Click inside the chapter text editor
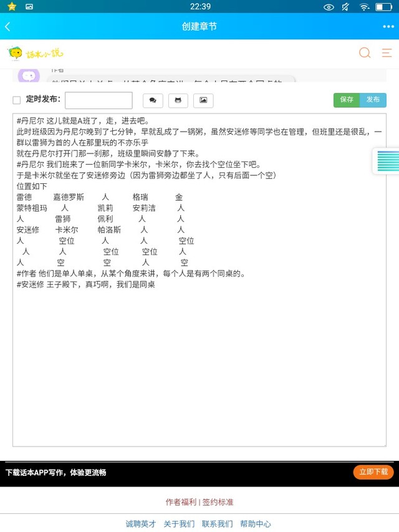399x532 pixels. click(x=199, y=362)
